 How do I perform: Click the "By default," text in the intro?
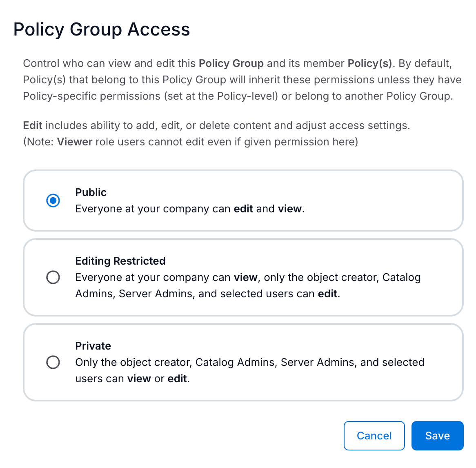pos(425,63)
